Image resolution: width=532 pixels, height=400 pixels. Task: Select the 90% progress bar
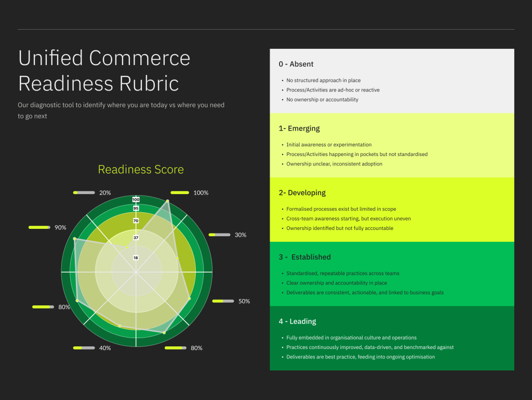coord(39,227)
